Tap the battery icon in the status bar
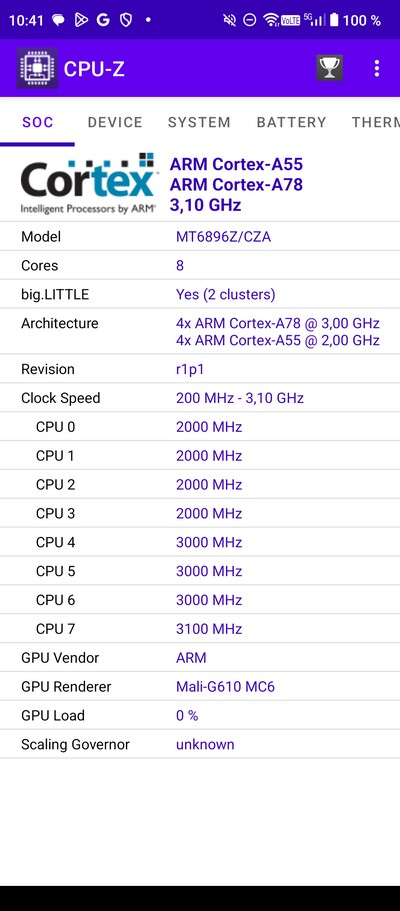 click(334, 20)
